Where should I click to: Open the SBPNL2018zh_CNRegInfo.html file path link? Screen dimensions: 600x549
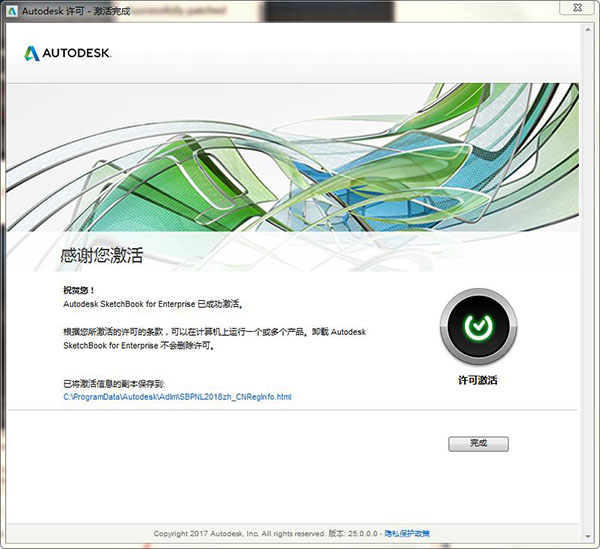point(176,397)
